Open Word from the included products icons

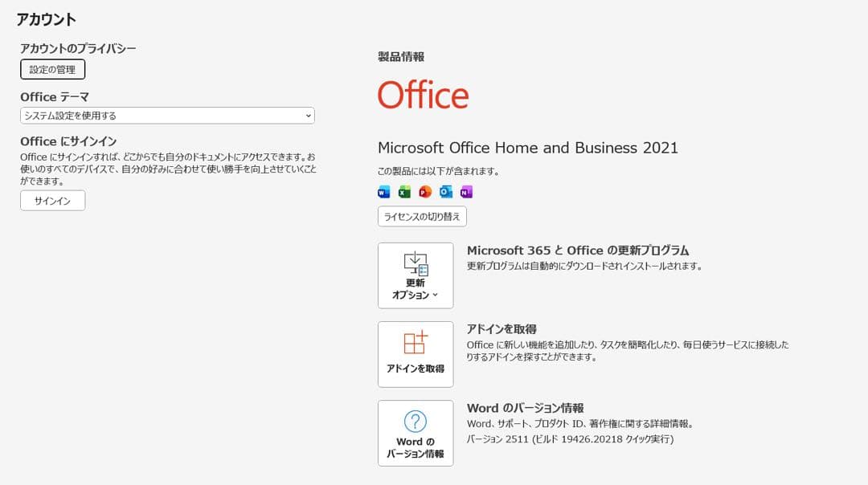click(x=383, y=191)
